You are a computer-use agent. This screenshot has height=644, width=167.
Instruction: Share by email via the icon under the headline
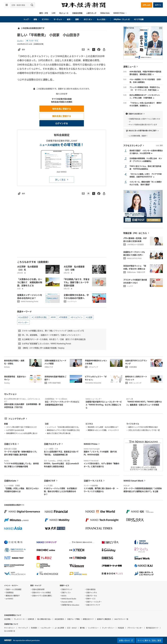(83, 50)
